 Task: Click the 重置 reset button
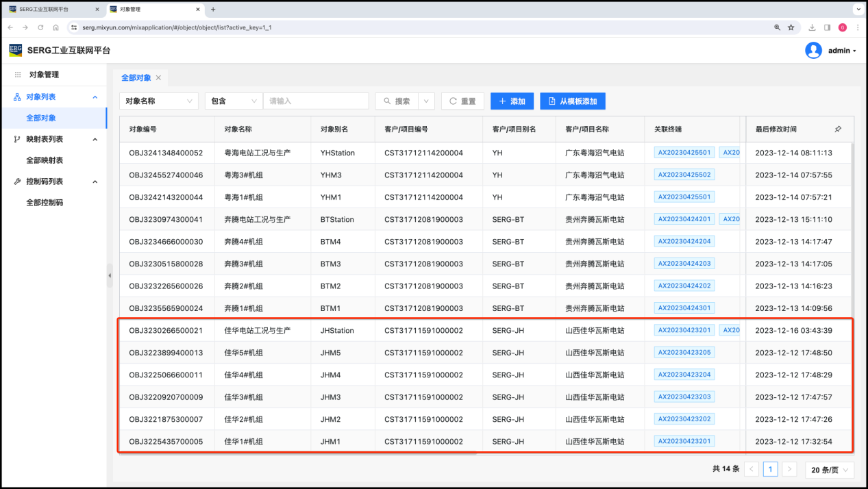coord(462,101)
